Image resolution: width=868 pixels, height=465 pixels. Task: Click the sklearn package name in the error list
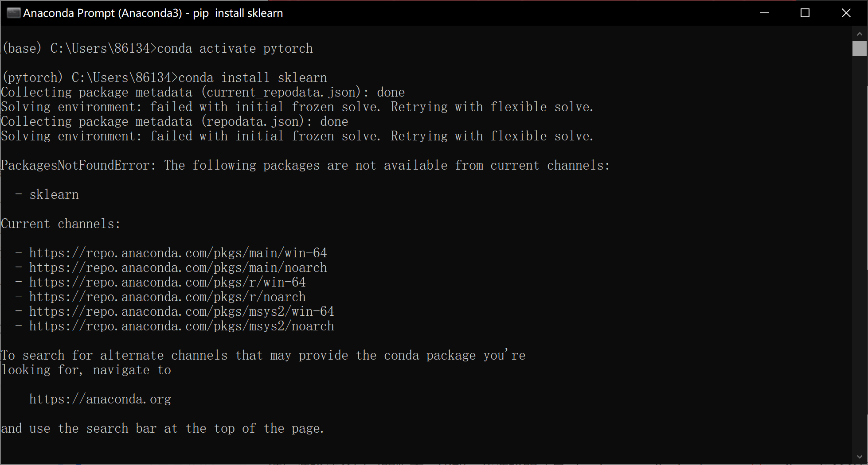click(54, 194)
